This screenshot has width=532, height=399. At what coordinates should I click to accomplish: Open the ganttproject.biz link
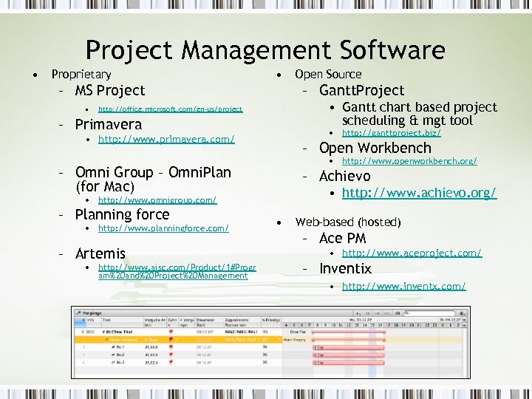[x=392, y=133]
